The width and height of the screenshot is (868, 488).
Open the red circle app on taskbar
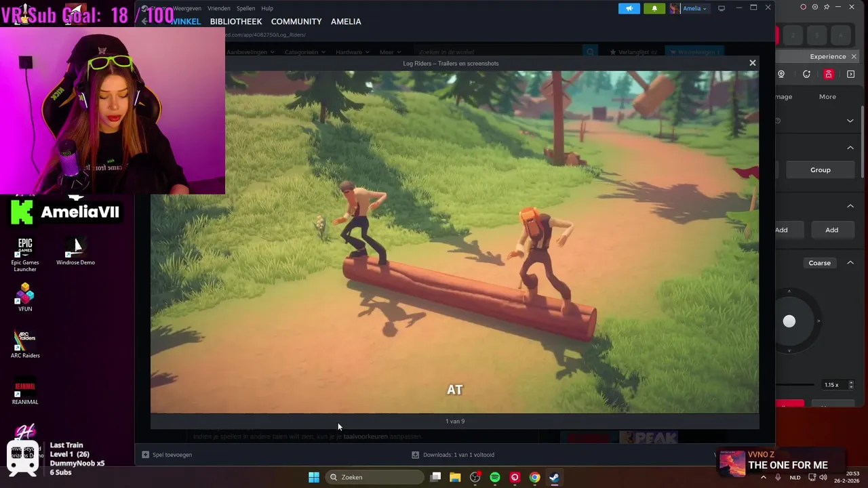(x=515, y=477)
